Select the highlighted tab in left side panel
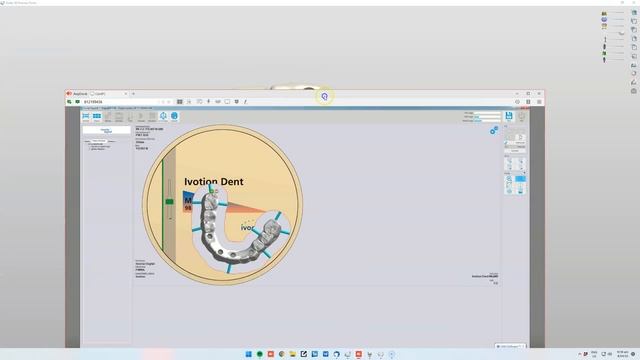Viewport: 640px width, 360px height. [99, 141]
